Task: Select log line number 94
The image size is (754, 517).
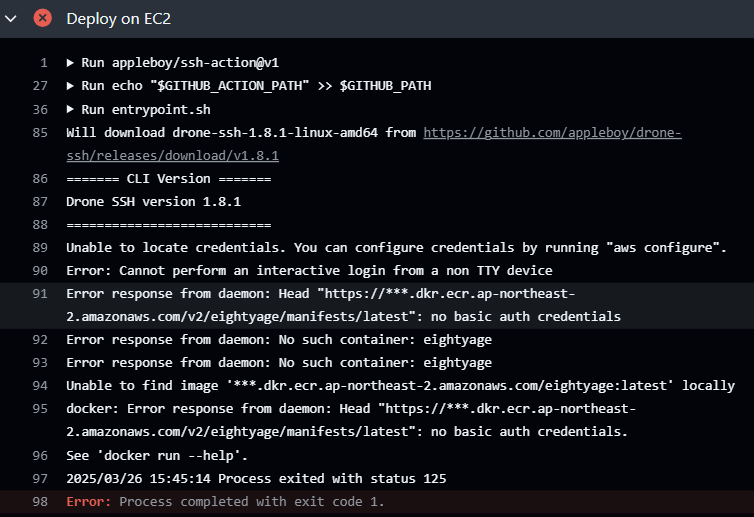Action: coord(40,386)
